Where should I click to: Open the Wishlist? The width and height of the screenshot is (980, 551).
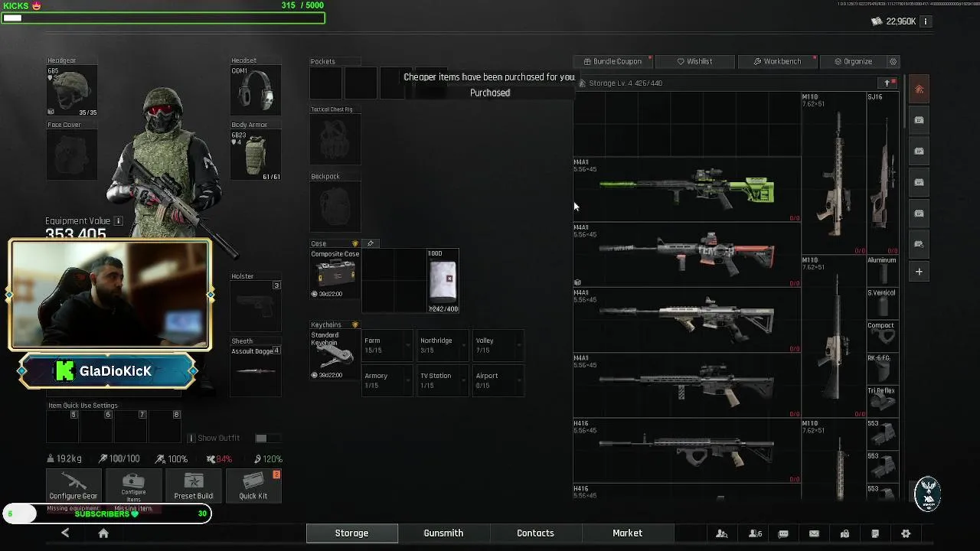(694, 61)
